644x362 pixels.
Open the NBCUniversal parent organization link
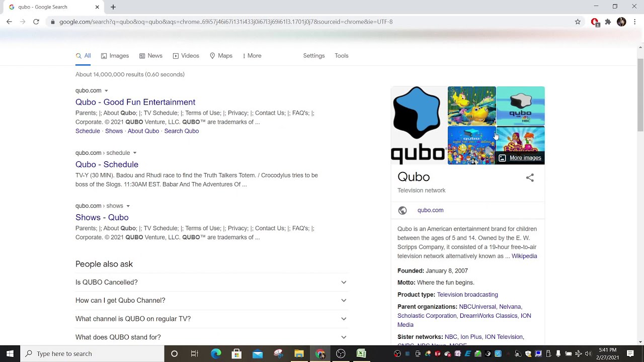pos(477,307)
